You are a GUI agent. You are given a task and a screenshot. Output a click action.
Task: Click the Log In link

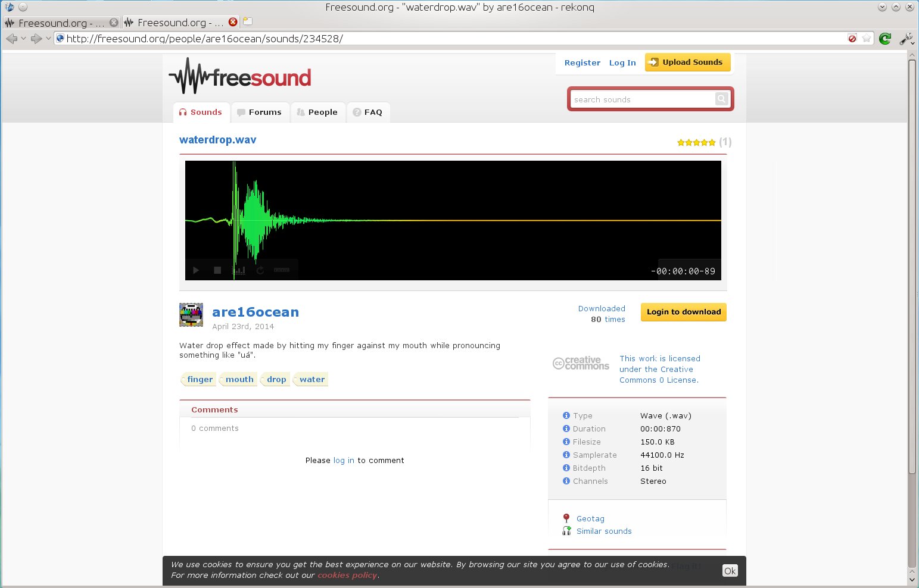point(622,62)
